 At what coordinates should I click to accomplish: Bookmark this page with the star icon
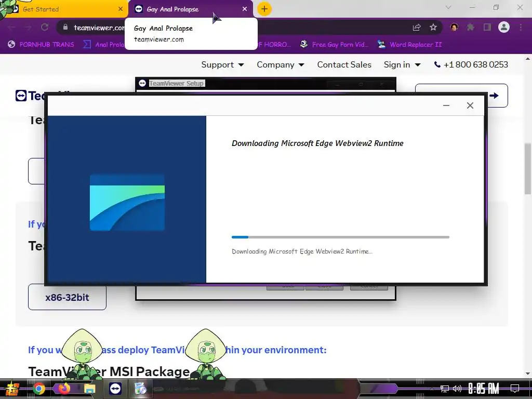[x=433, y=28]
